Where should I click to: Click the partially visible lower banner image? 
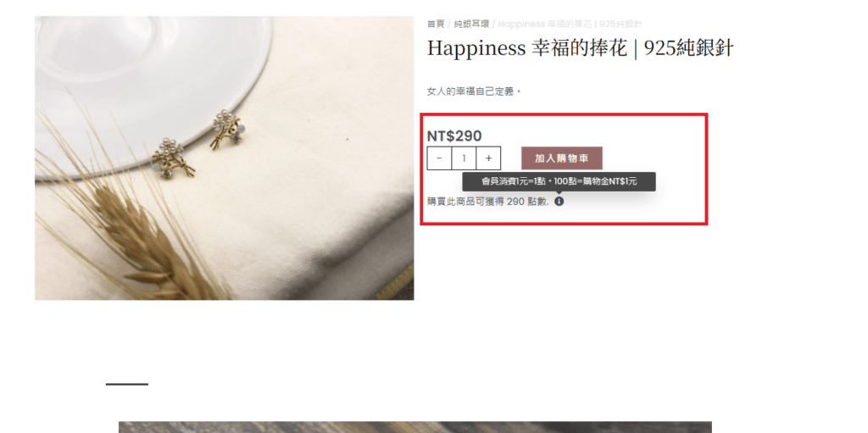(x=415, y=427)
